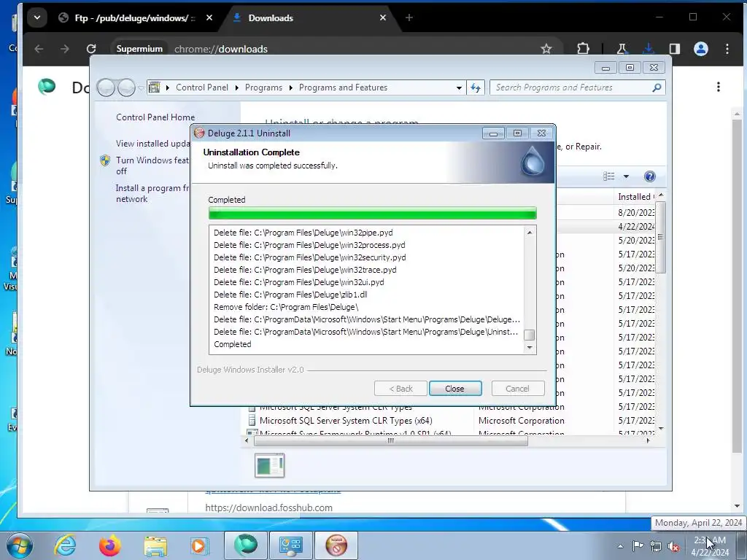747x560 pixels.
Task: Click the green uninstall progress bar
Action: click(373, 213)
